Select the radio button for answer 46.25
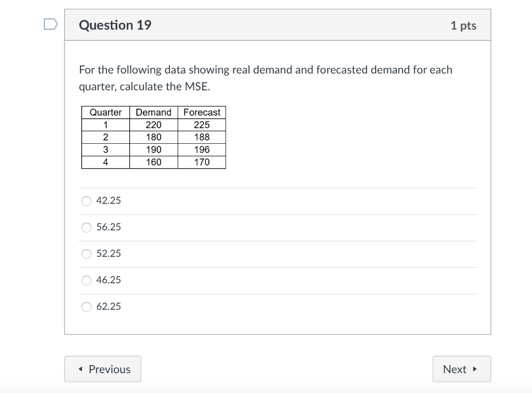 (x=86, y=280)
